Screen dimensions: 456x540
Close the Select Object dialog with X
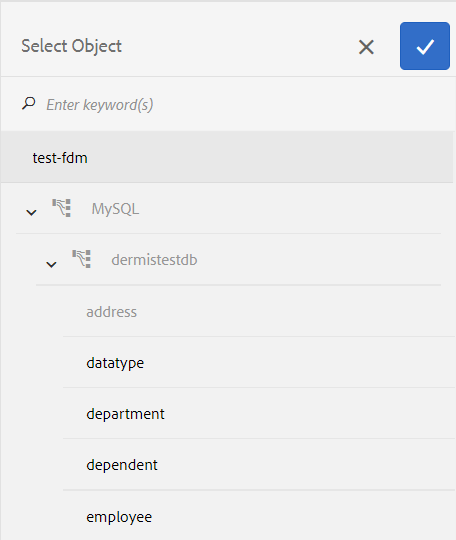366,47
